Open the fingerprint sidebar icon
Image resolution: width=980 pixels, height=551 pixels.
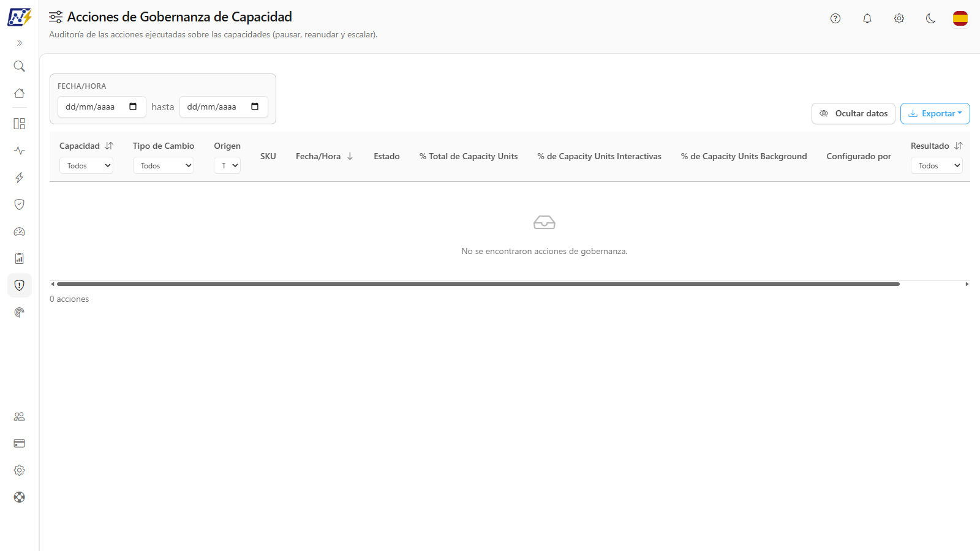(20, 312)
